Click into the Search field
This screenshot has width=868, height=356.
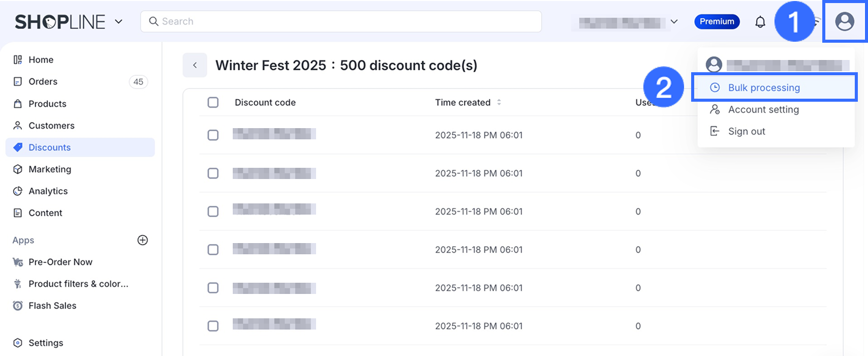tap(340, 21)
